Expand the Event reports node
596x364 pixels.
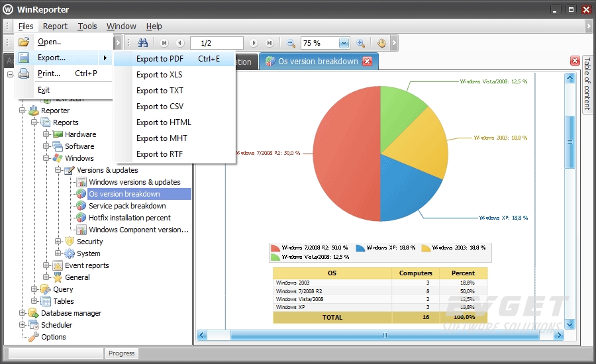[x=46, y=265]
